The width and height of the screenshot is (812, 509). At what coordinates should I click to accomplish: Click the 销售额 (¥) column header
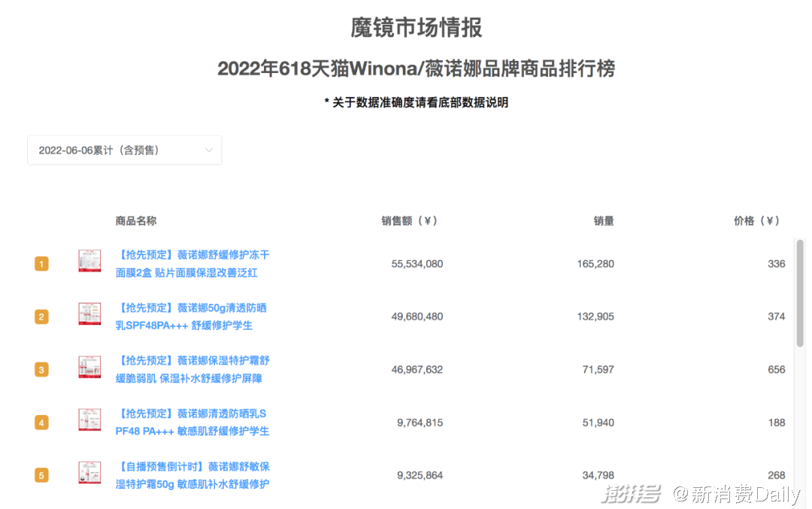pyautogui.click(x=409, y=221)
